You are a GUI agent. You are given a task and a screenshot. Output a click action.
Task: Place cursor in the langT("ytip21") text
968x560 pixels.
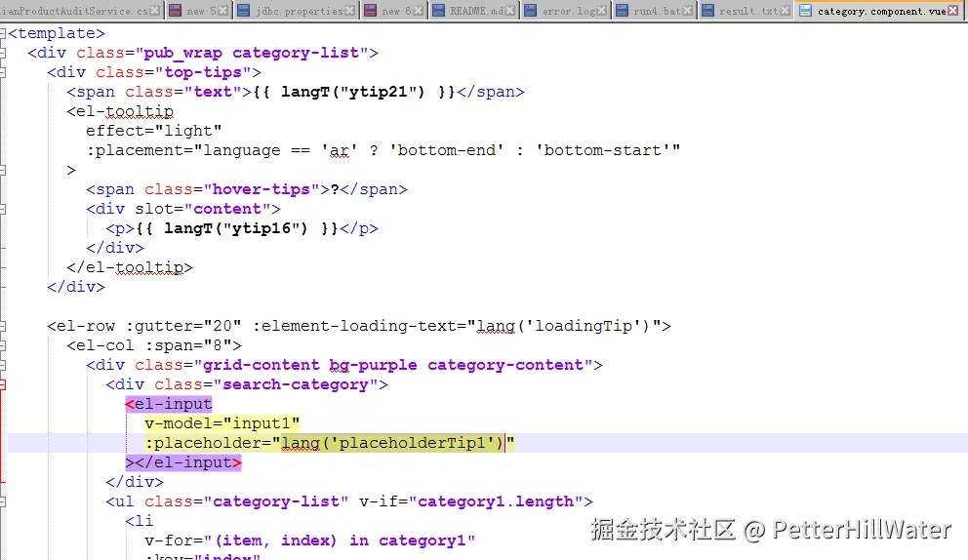click(x=353, y=92)
